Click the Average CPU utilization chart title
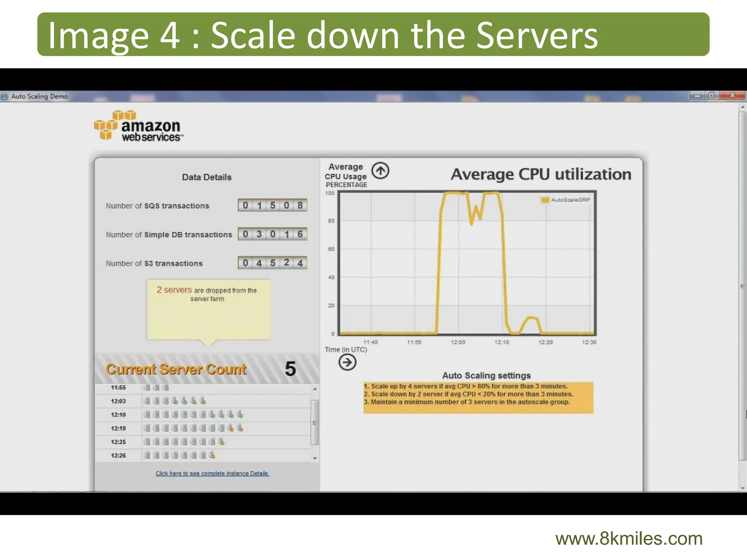The height and width of the screenshot is (560, 747). (541, 174)
